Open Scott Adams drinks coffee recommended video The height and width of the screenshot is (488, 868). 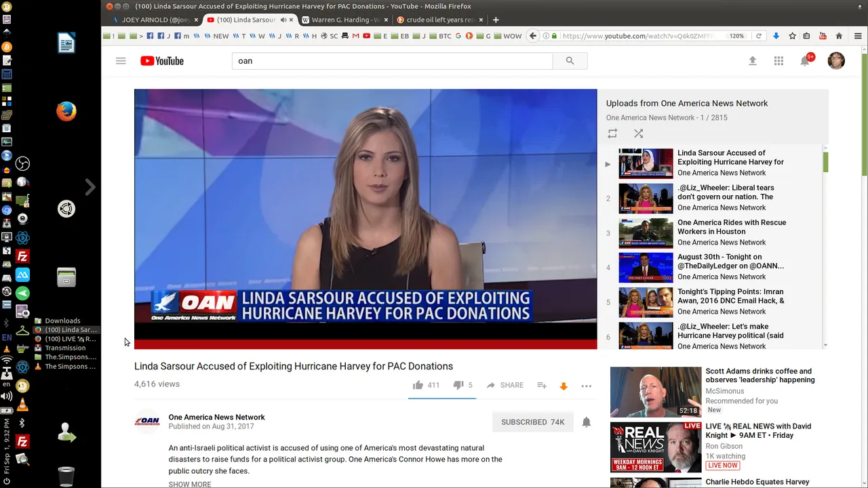[760, 375]
